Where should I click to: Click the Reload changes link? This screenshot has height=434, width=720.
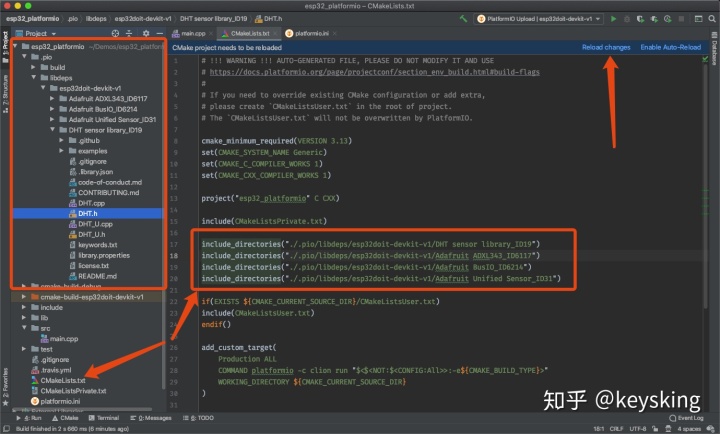click(606, 47)
